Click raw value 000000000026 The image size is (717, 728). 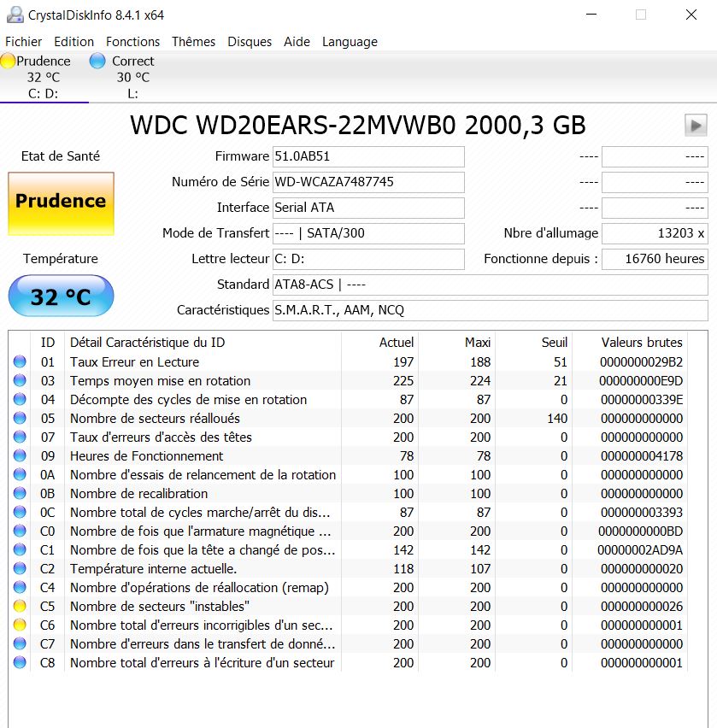(x=642, y=607)
